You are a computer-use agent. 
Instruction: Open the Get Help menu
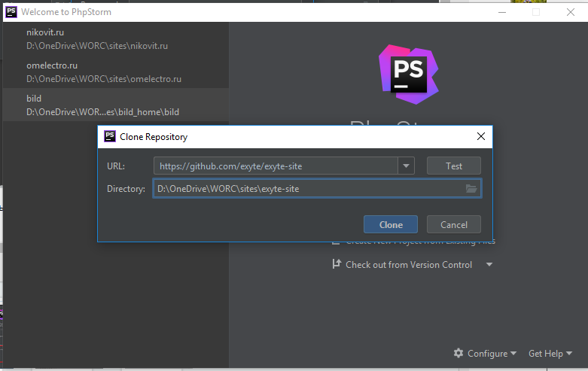coord(550,354)
